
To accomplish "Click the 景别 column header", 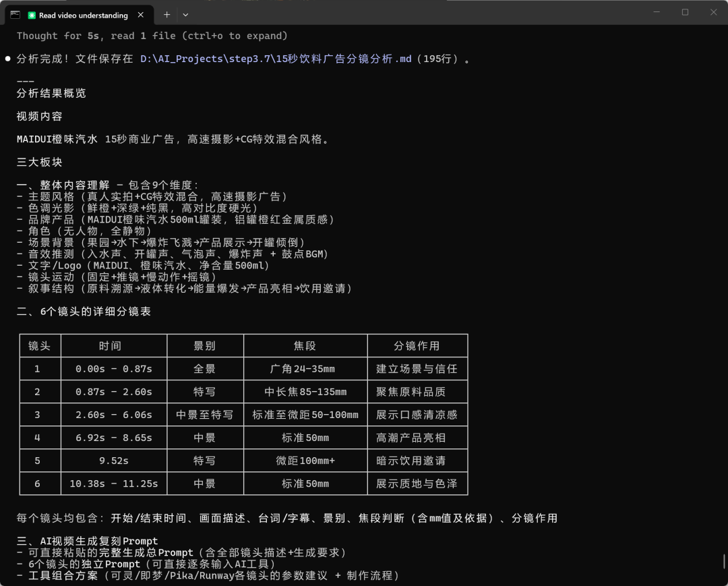I will [205, 346].
